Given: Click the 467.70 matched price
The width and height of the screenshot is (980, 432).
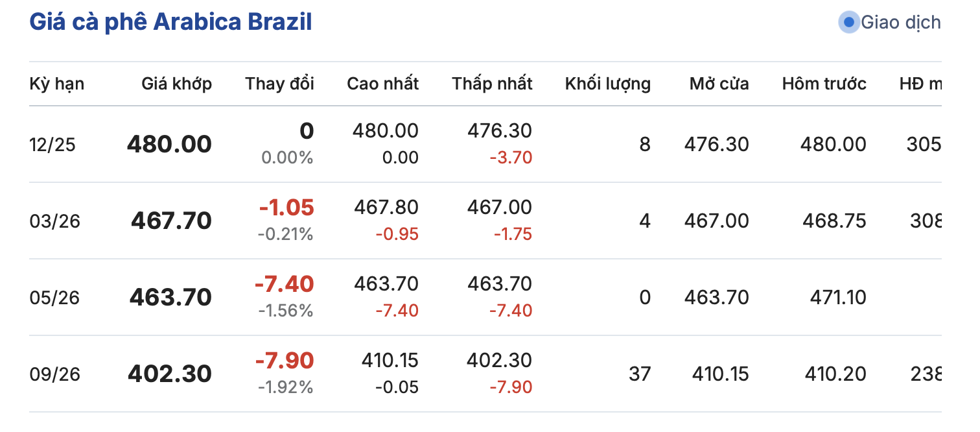Looking at the screenshot, I should pos(171,221).
